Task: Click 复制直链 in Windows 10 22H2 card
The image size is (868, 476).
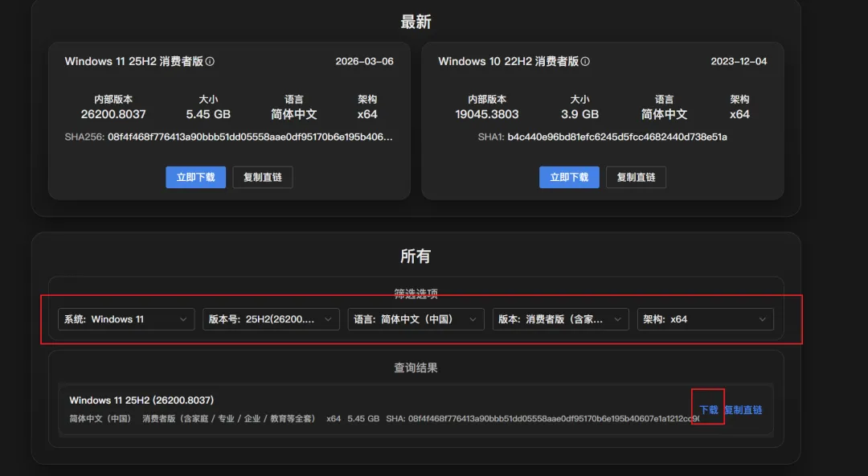Action: pos(636,178)
